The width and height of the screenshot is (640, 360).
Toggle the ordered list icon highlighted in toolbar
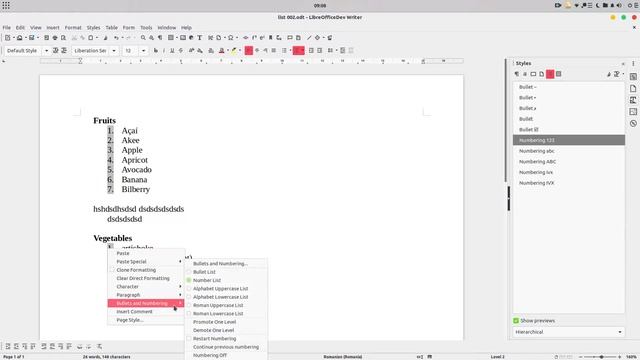pyautogui.click(x=297, y=51)
